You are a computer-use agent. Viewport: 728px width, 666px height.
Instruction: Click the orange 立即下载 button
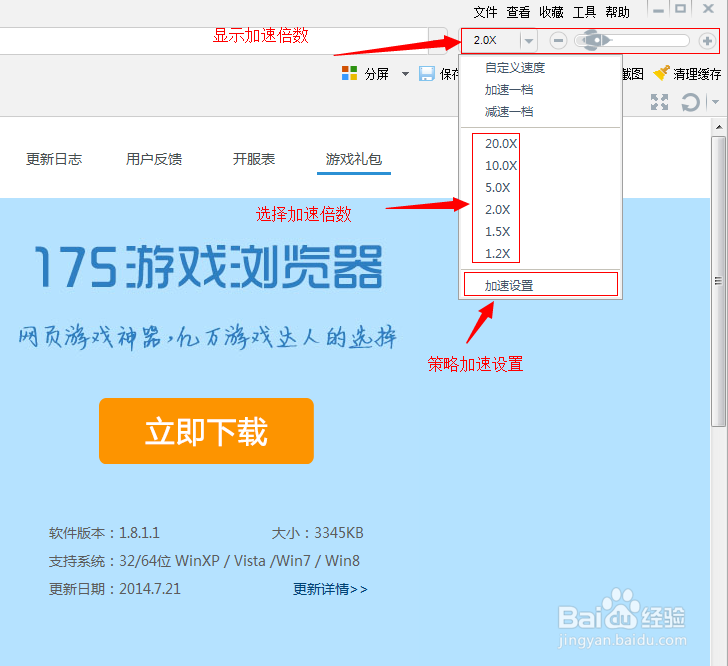(206, 431)
